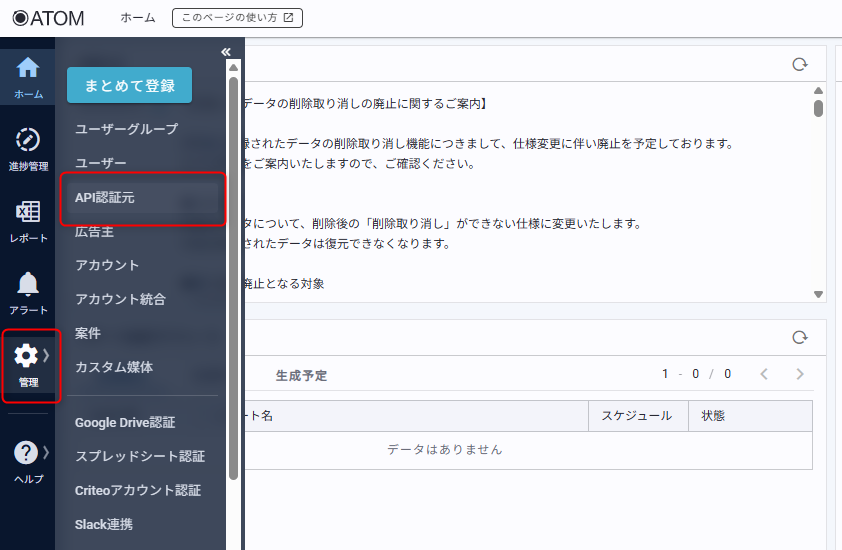Open このページの使い方 help link
The height and width of the screenshot is (550, 842).
click(x=237, y=18)
